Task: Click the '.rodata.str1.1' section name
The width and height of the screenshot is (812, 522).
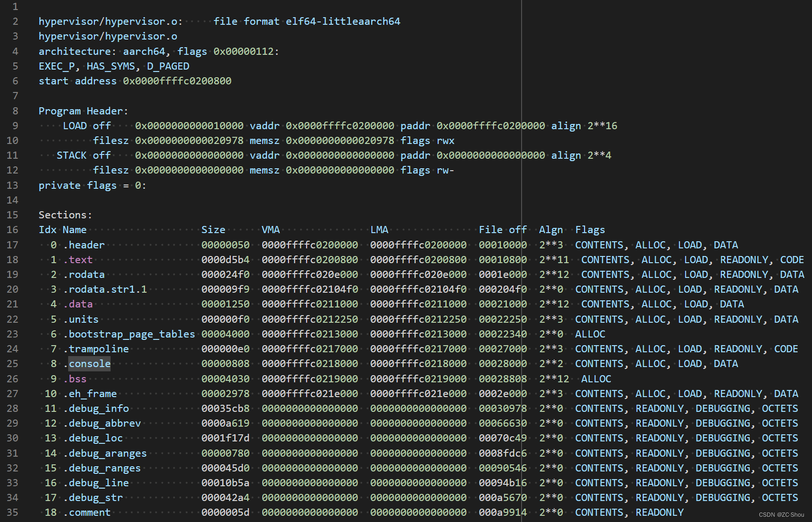Action: 105,289
